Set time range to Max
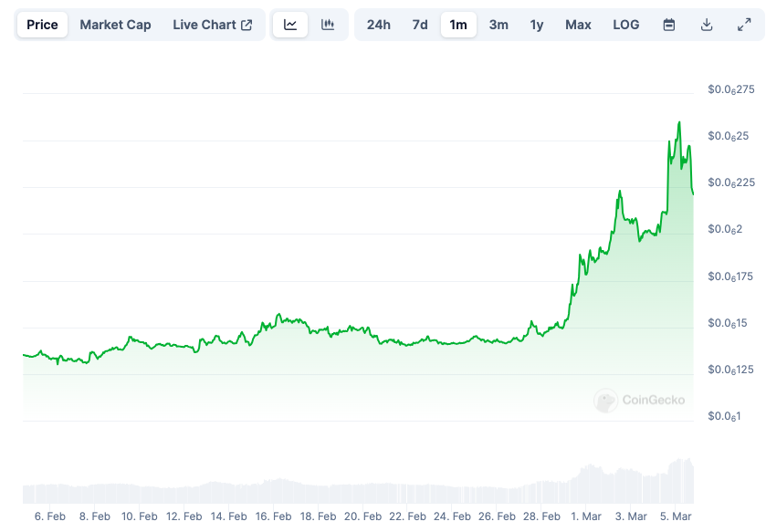Viewport: 766px width, 532px height. (x=578, y=25)
